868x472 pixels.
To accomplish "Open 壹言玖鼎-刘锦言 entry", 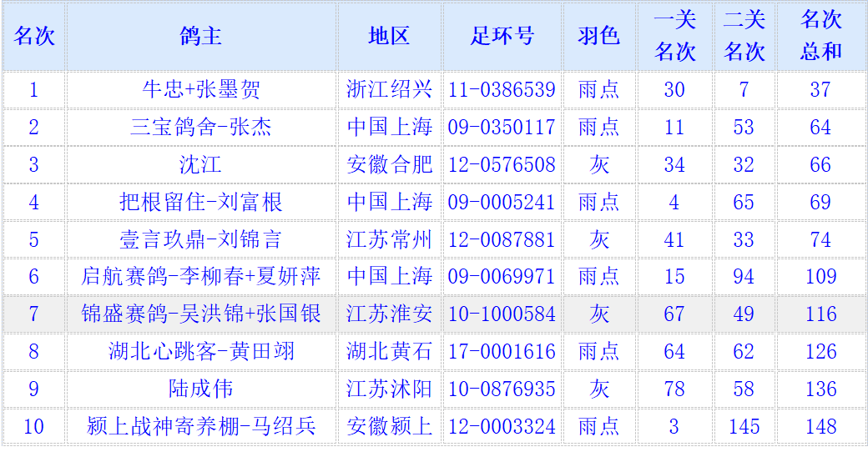I will pyautogui.click(x=201, y=240).
